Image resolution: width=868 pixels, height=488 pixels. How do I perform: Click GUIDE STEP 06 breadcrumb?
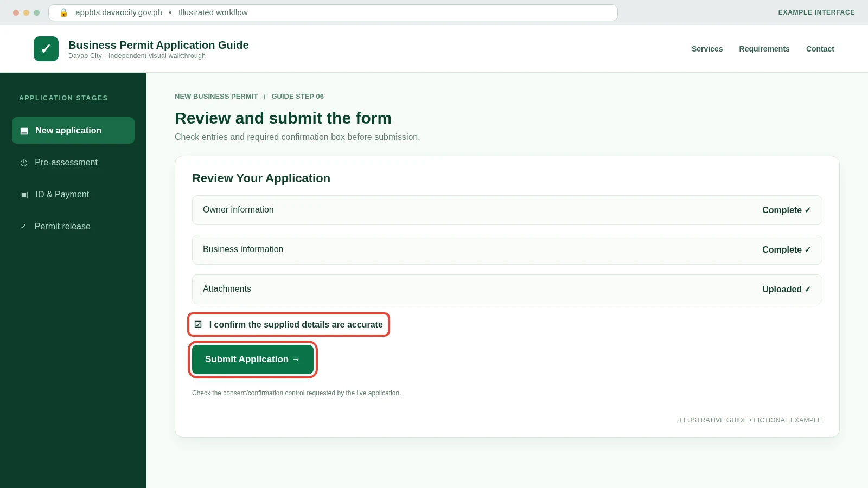click(x=297, y=97)
